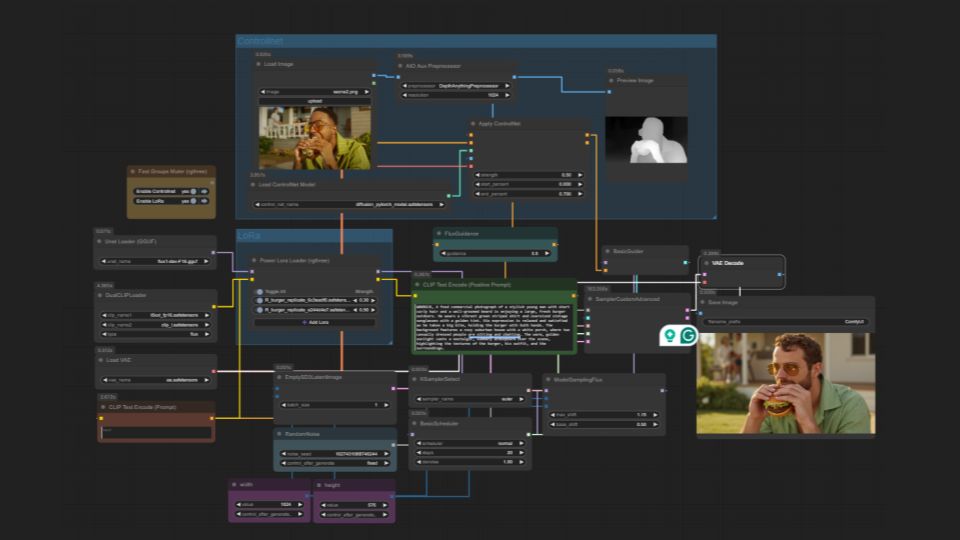Image resolution: width=960 pixels, height=540 pixels.
Task: Open the scheduler dropdown set to normal
Action: [470, 441]
